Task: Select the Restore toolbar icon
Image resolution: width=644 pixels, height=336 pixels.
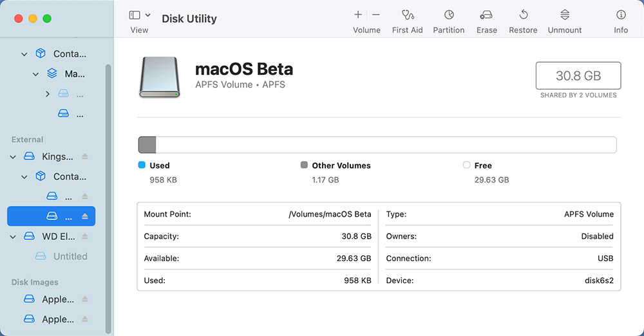Action: coord(523,15)
